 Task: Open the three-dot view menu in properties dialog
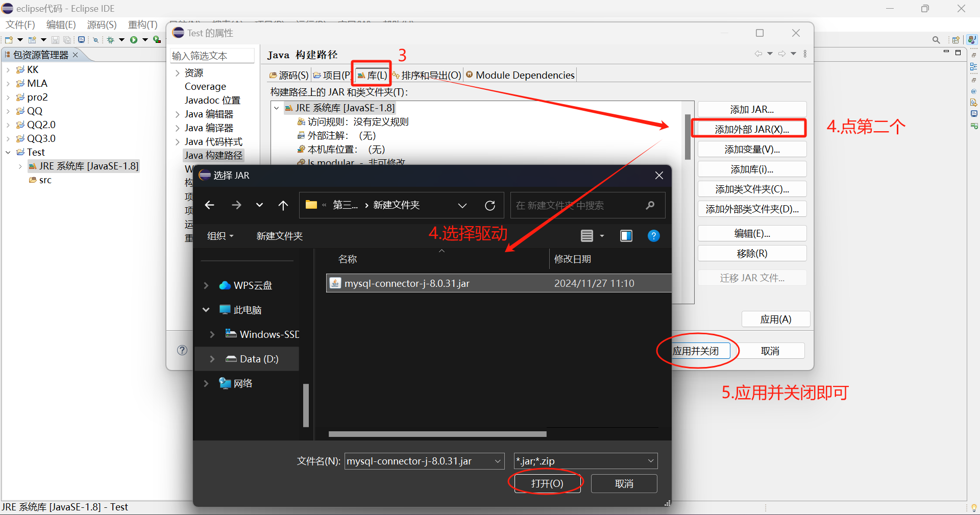tap(805, 54)
